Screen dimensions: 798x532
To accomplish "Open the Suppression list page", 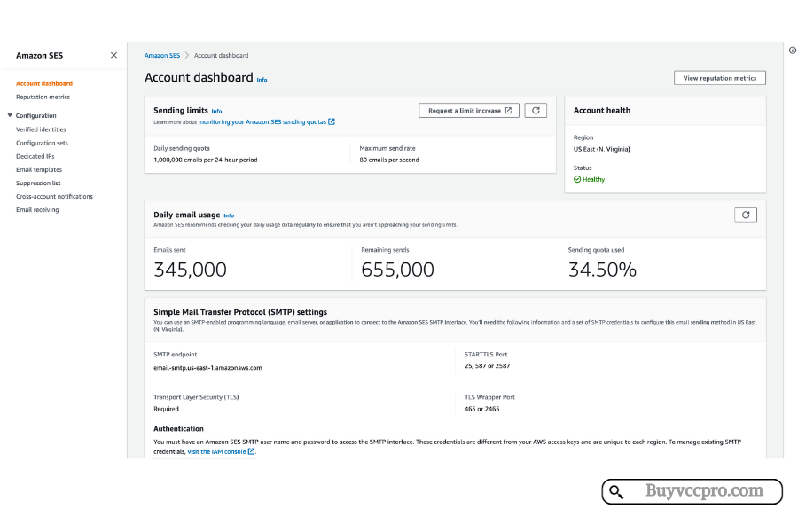I will coord(38,183).
